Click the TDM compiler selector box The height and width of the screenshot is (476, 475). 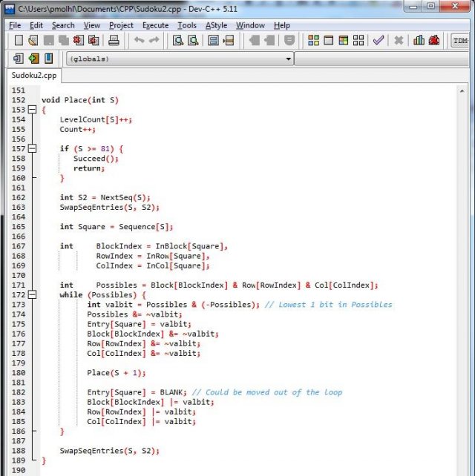460,41
